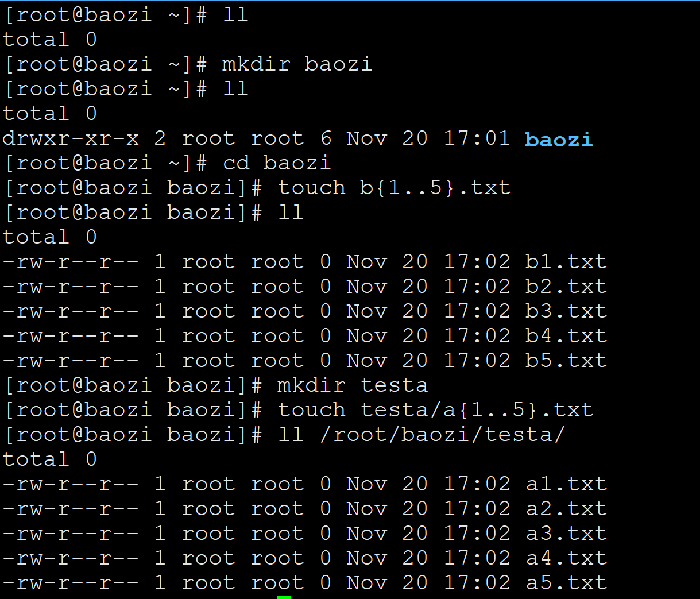Click the '/root/baozi/testa/' path text
This screenshot has height=599, width=700.
pos(443,435)
